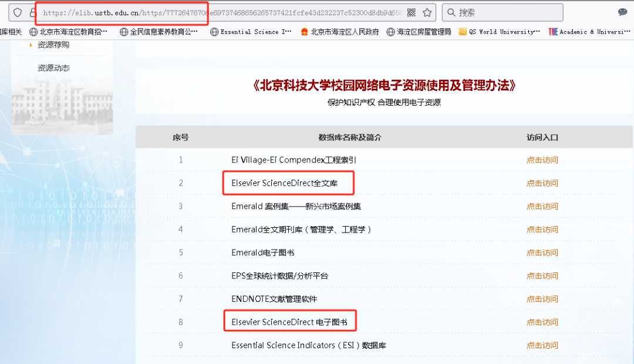Open the Essential Science I… bookmark

pyautogui.click(x=251, y=32)
